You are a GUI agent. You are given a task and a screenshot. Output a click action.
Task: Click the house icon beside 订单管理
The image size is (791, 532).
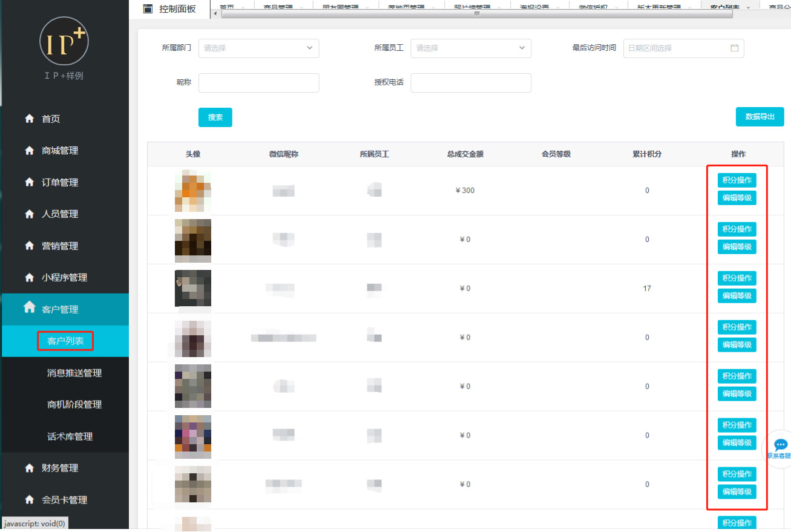point(29,182)
